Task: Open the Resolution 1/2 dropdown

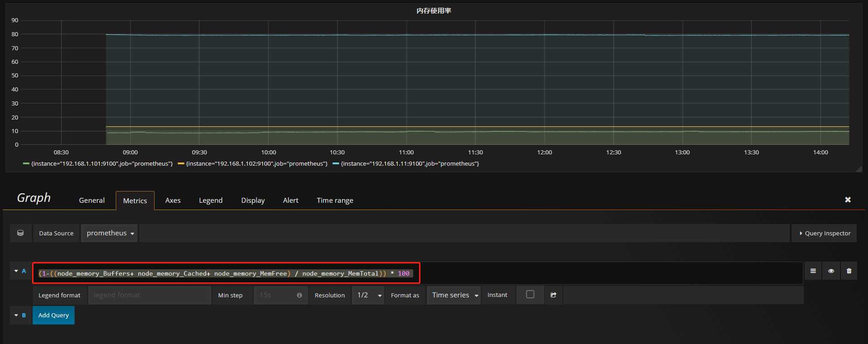Action: coord(368,295)
